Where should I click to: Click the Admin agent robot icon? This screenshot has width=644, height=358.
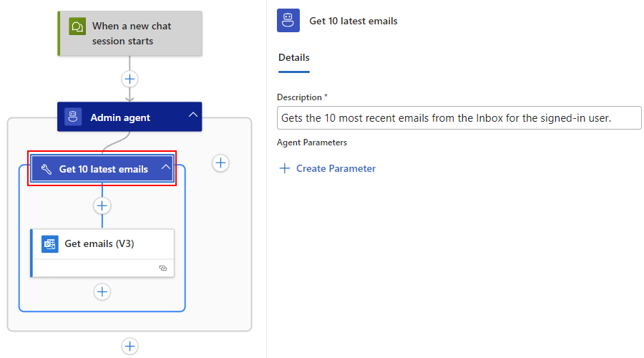point(73,117)
